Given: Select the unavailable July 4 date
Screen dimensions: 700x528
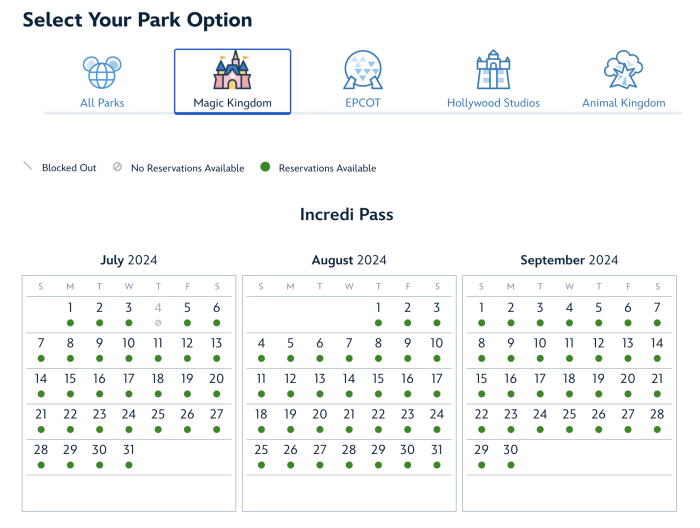Looking at the screenshot, I should [158, 308].
